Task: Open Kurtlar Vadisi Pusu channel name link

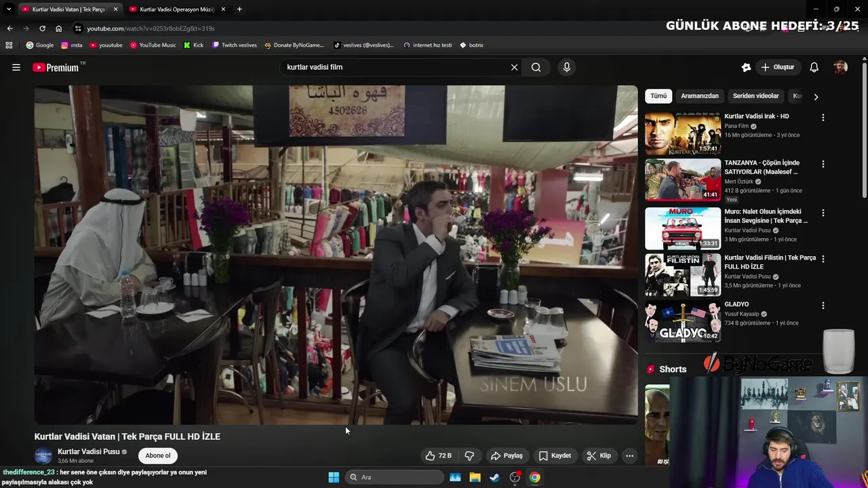Action: [x=88, y=451]
